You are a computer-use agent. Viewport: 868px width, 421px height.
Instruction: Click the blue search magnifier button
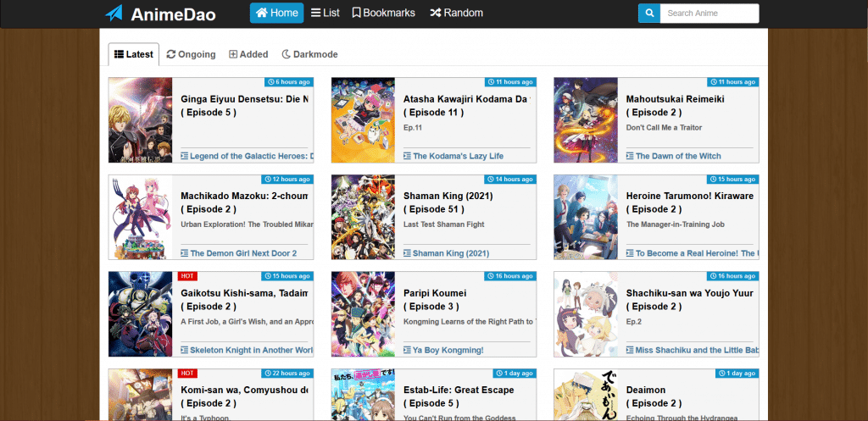click(x=649, y=14)
